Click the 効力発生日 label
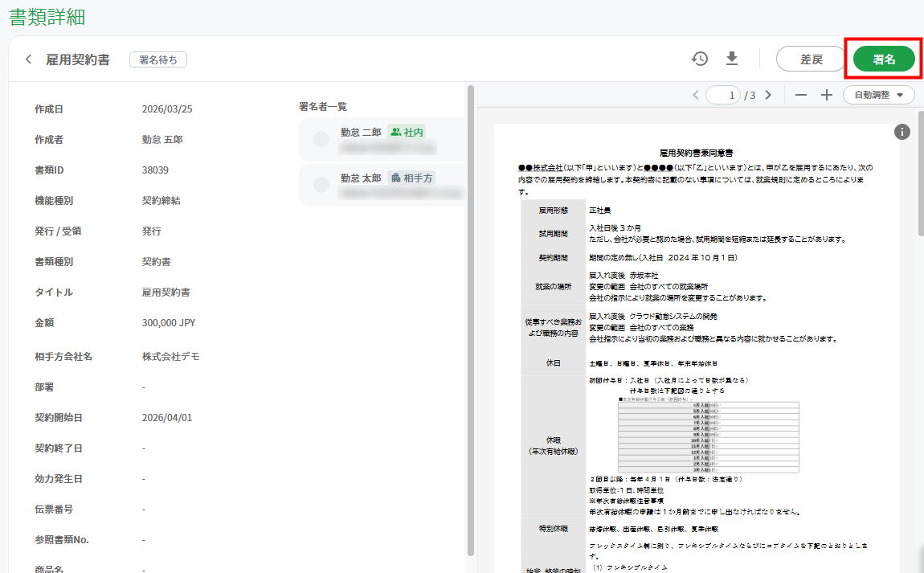 [59, 479]
